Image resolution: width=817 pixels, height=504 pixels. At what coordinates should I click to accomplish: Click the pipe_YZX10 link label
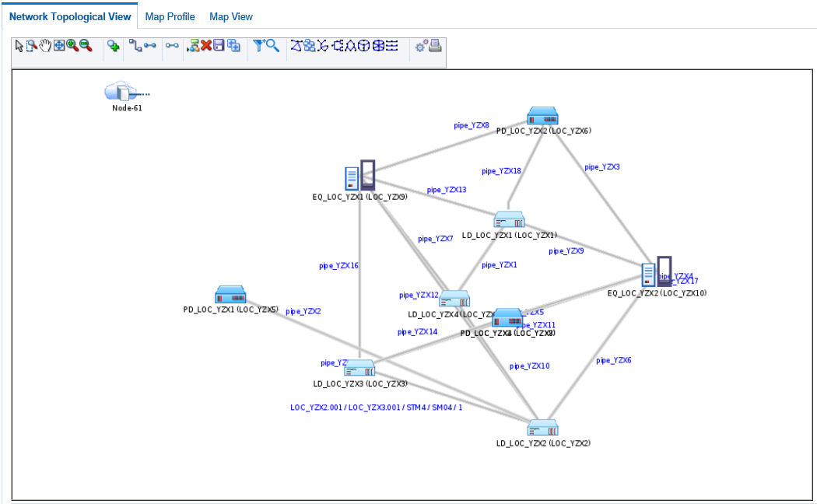click(529, 366)
